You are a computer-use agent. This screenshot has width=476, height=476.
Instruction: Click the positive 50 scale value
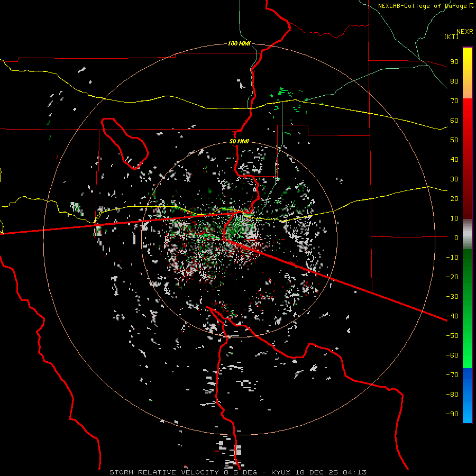pos(454,140)
